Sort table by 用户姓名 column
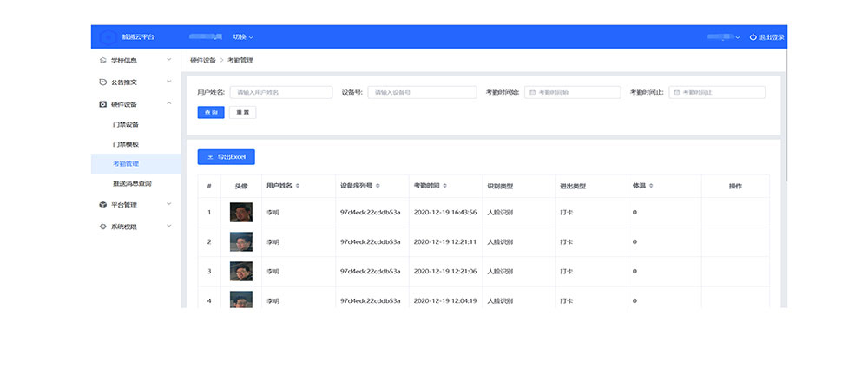 pos(298,186)
